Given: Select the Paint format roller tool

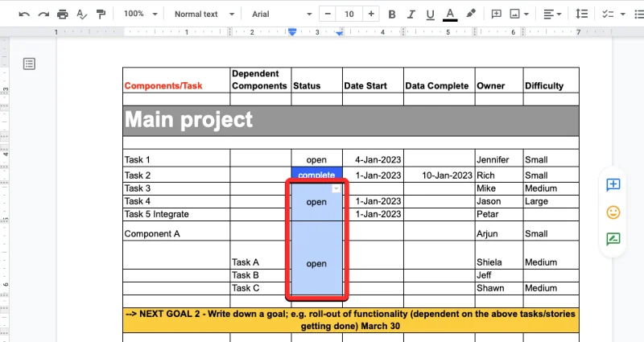Looking at the screenshot, I should [x=101, y=14].
